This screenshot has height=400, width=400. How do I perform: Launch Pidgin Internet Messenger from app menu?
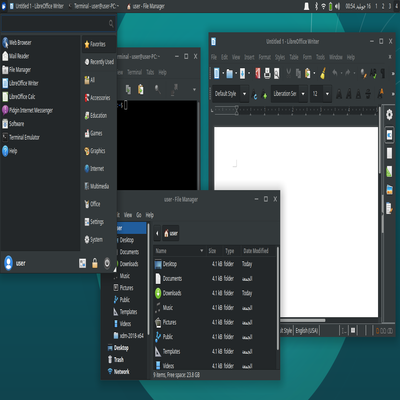coord(27,110)
